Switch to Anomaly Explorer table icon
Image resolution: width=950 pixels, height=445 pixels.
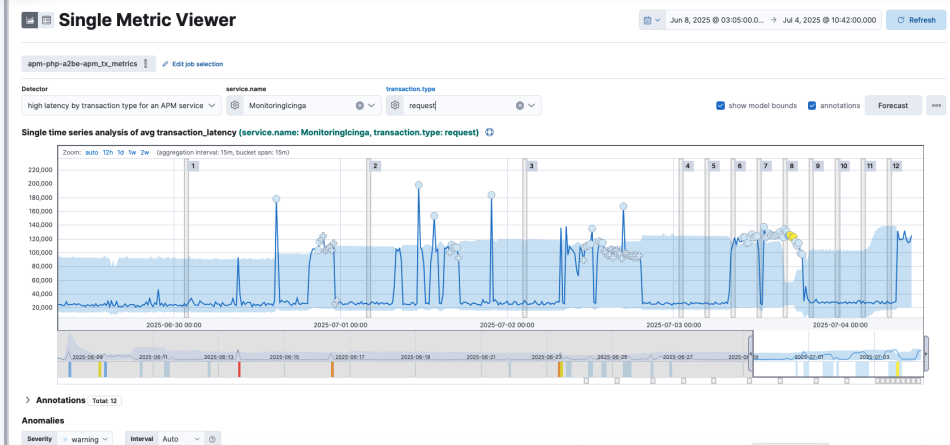pyautogui.click(x=47, y=20)
